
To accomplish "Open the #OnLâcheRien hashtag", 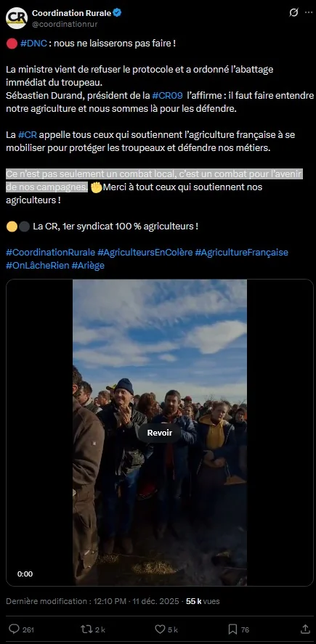I will tap(37, 265).
